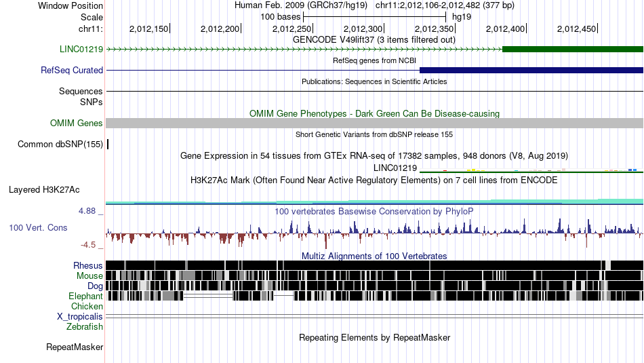Click the -4.5 PhyloP axis value
The height and width of the screenshot is (363, 644).
(88, 245)
